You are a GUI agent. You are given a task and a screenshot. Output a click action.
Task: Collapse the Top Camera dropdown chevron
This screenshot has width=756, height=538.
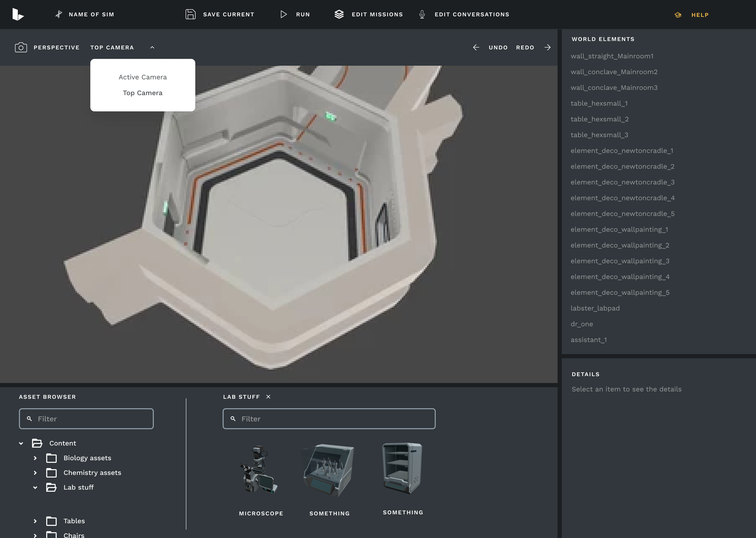pos(152,48)
